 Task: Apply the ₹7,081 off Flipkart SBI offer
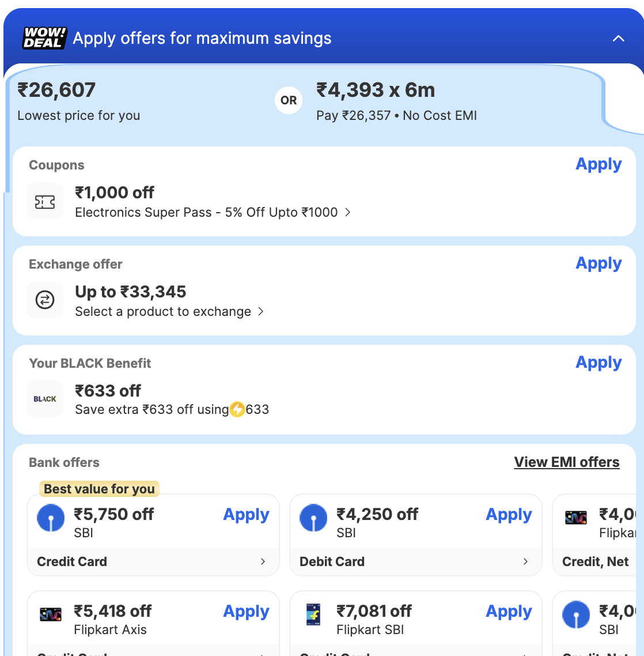click(x=509, y=611)
